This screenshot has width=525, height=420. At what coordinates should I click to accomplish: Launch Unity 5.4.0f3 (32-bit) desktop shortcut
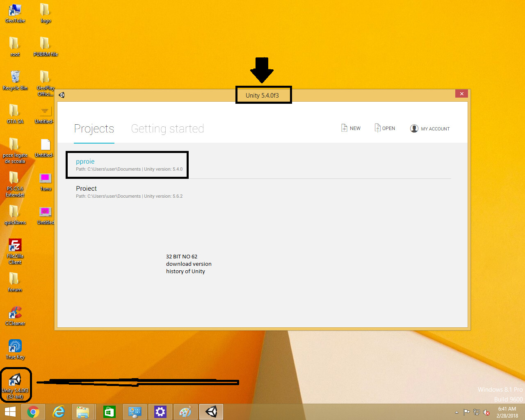(15, 386)
